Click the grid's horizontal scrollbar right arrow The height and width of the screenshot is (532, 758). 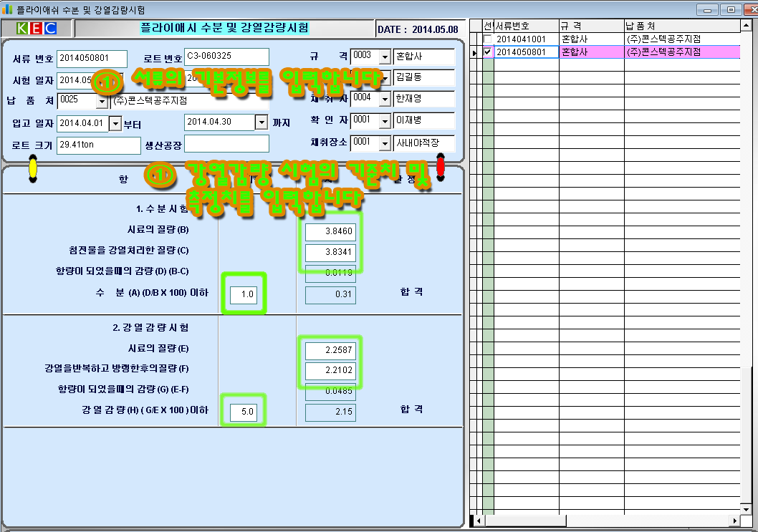[734, 520]
